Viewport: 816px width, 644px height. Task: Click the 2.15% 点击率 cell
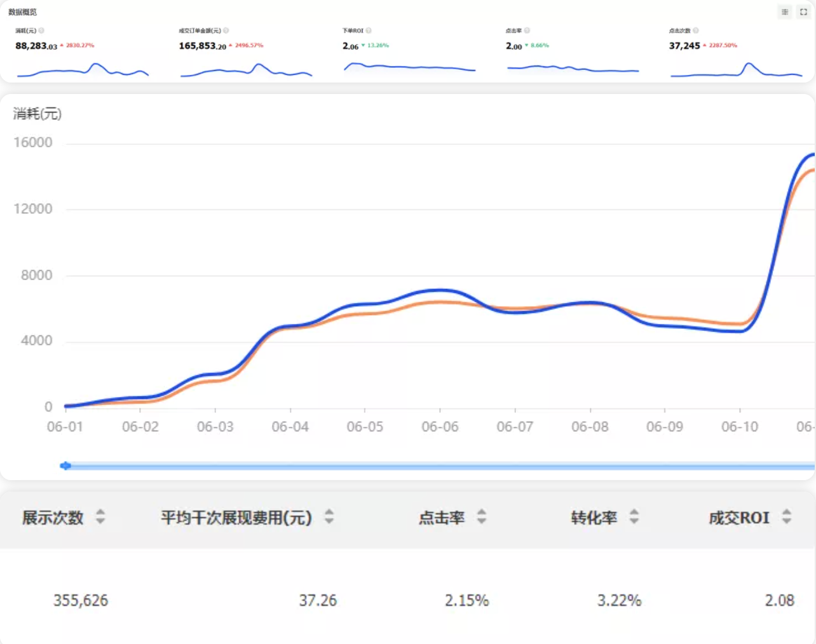click(466, 600)
